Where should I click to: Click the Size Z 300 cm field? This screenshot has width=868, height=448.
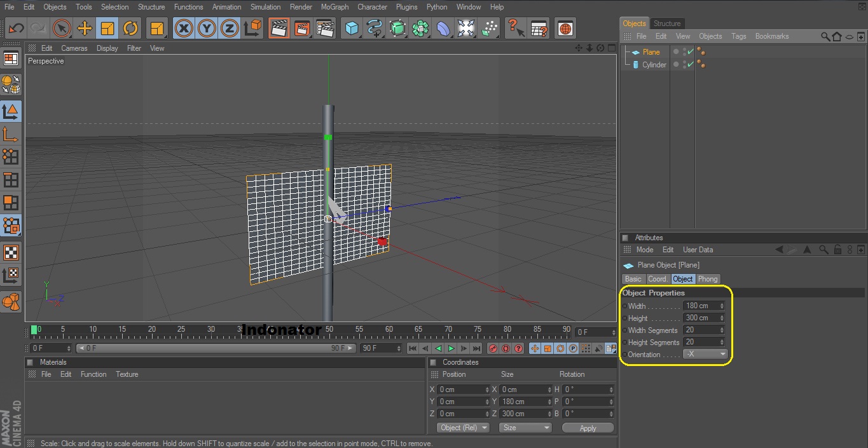coord(525,414)
